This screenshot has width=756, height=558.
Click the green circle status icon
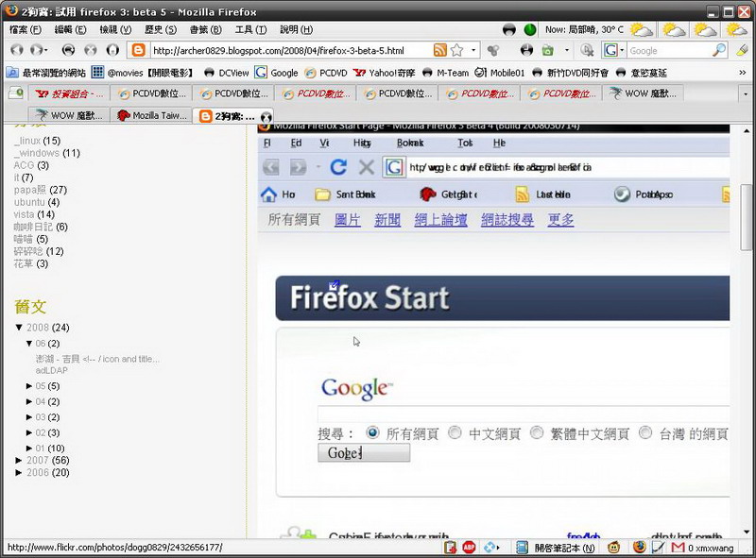530,30
